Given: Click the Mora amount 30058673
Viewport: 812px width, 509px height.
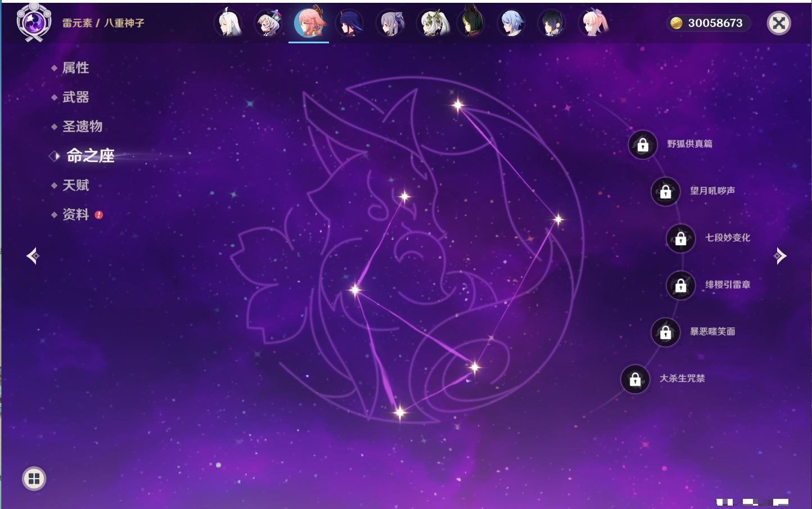Looking at the screenshot, I should tap(715, 23).
